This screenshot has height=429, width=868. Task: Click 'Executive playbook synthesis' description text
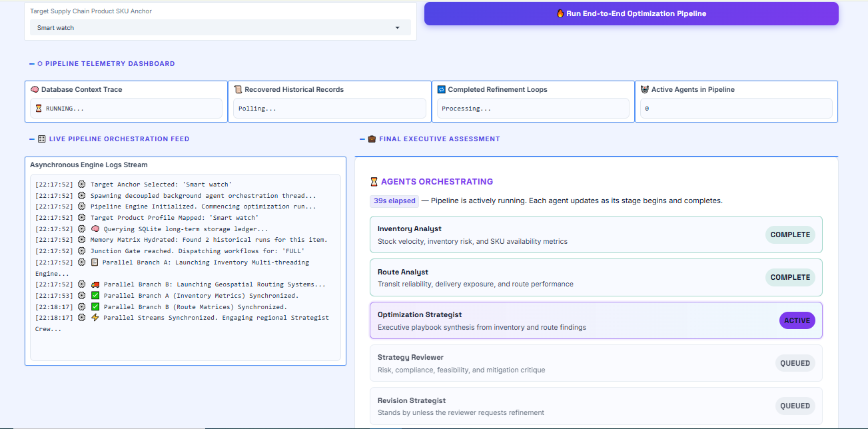click(x=482, y=327)
